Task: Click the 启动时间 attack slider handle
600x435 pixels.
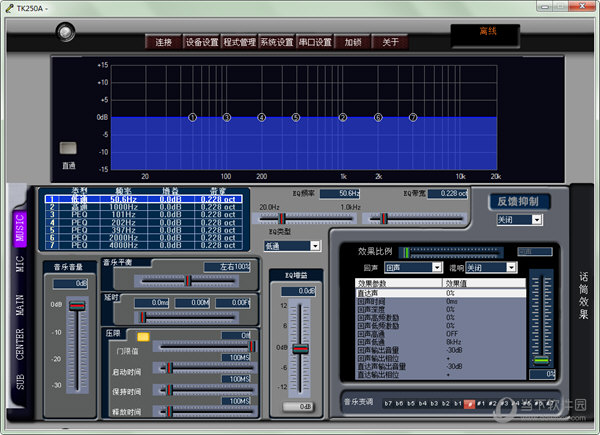Action: point(170,368)
